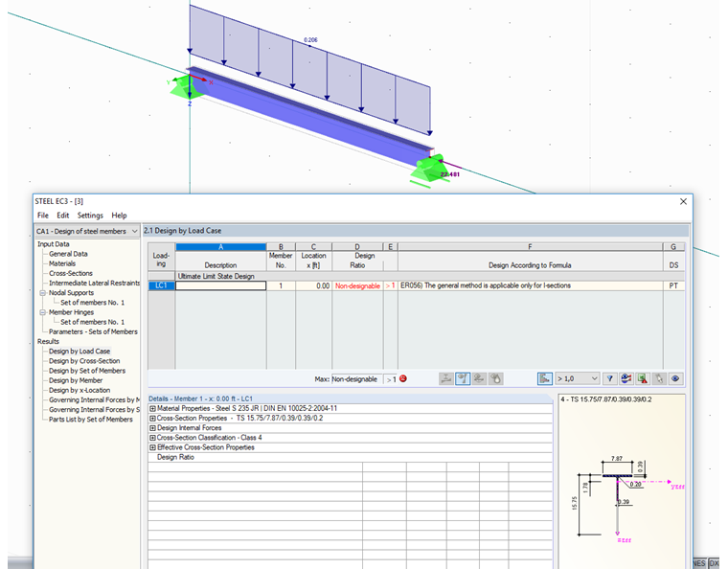Open the Edit menu
This screenshot has width=728, height=569.
point(62,216)
